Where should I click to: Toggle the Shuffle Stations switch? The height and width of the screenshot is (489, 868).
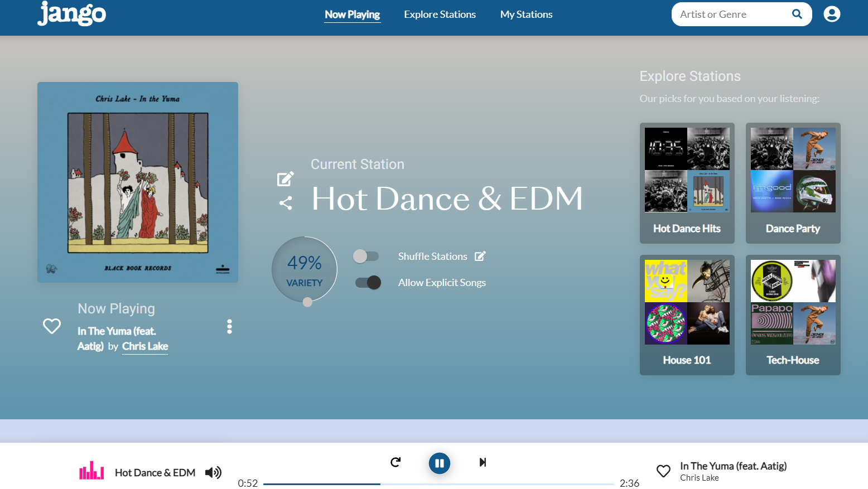366,256
